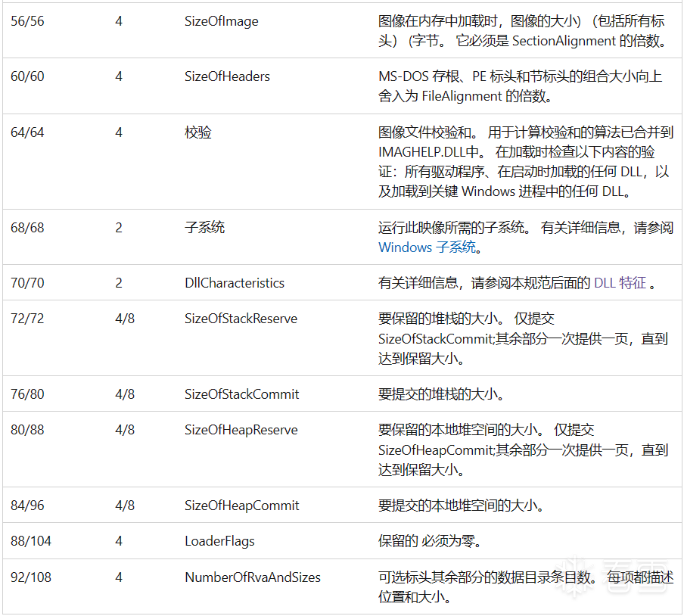
Task: Click the SizeOfImage description mentioning SectionAlignment
Action: pos(523,31)
